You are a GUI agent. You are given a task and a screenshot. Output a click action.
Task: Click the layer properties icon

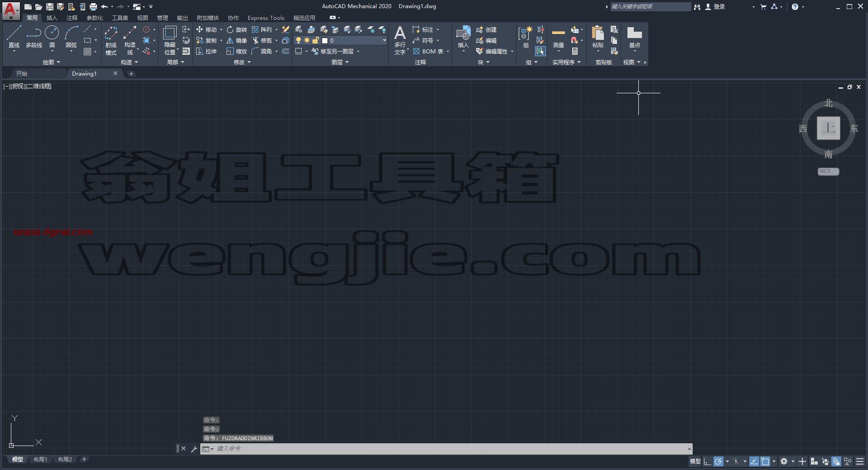(299, 29)
